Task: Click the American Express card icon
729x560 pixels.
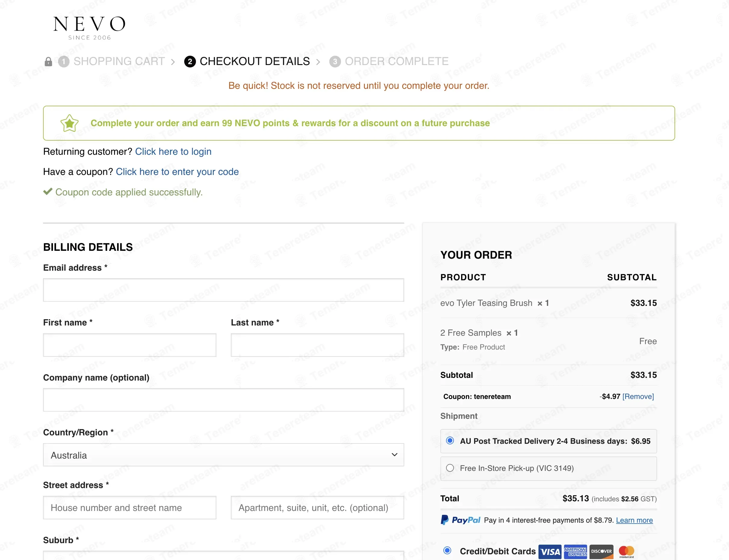Action: tap(575, 552)
